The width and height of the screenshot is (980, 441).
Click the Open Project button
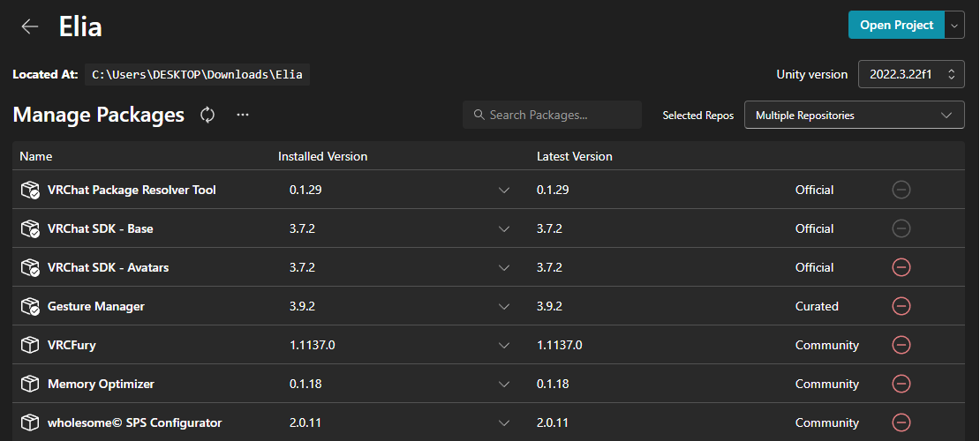click(896, 25)
